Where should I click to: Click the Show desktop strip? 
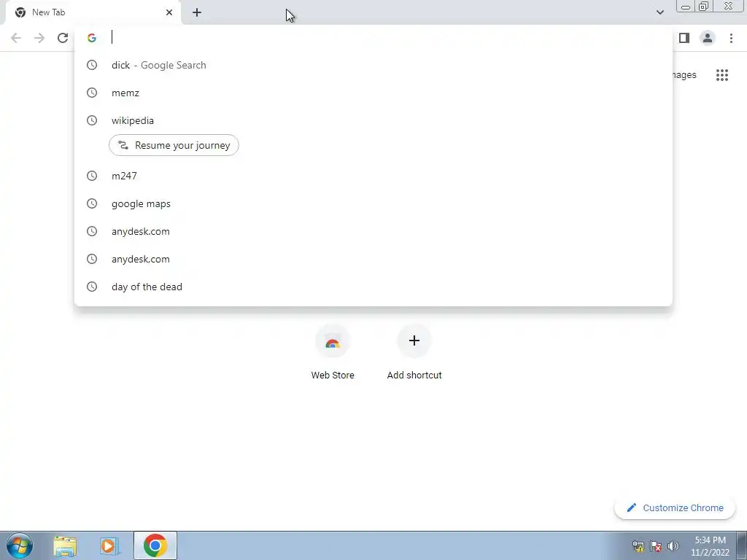(742, 545)
